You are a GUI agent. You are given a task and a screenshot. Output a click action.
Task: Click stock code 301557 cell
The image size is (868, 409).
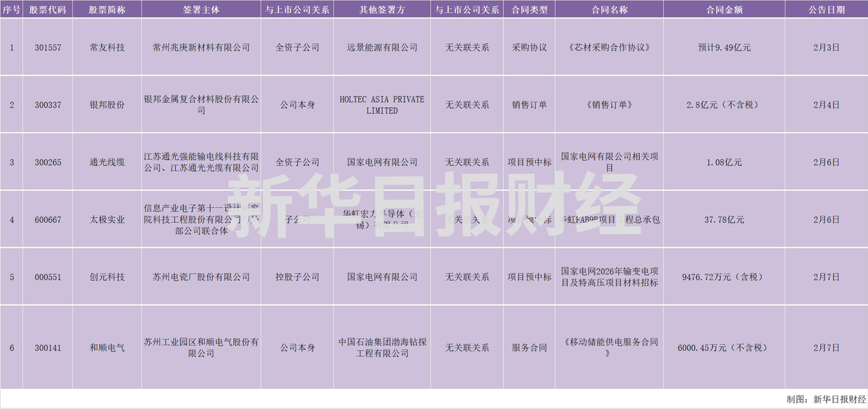click(x=48, y=47)
